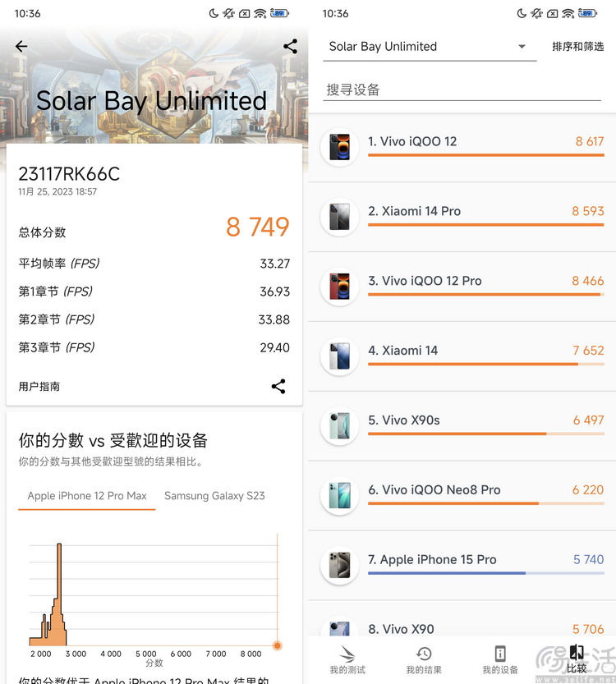Open 排序和筛选 sort and filter
This screenshot has width=616, height=684.
pos(577,47)
